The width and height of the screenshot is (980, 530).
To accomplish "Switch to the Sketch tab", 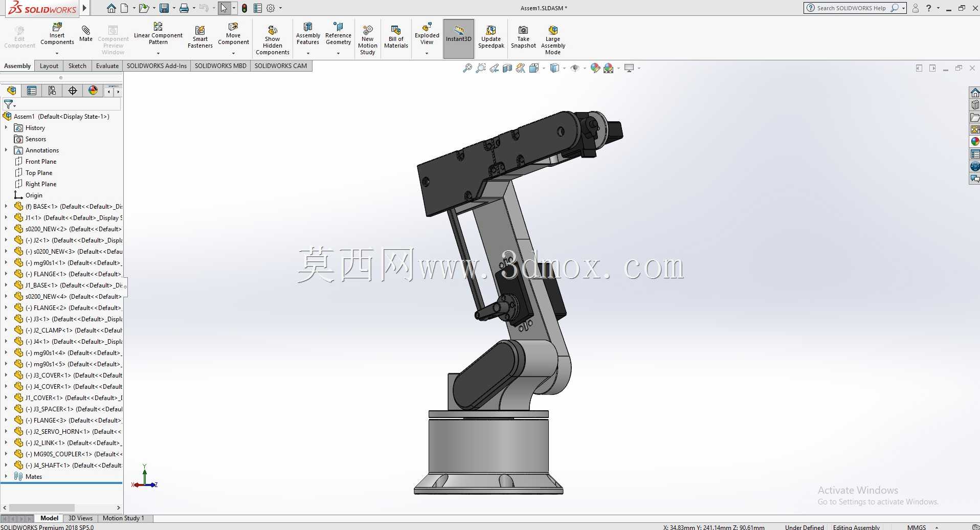I will 77,66.
